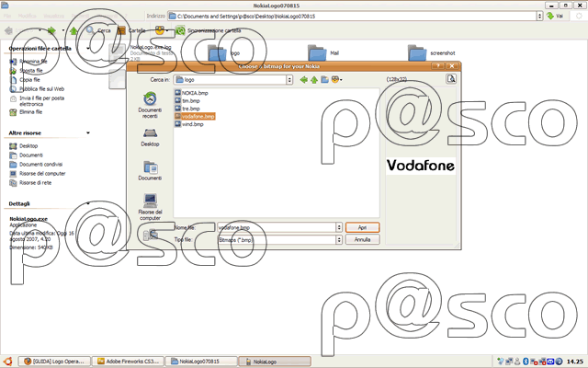
Task: Click the Nome file input field
Action: (277, 227)
